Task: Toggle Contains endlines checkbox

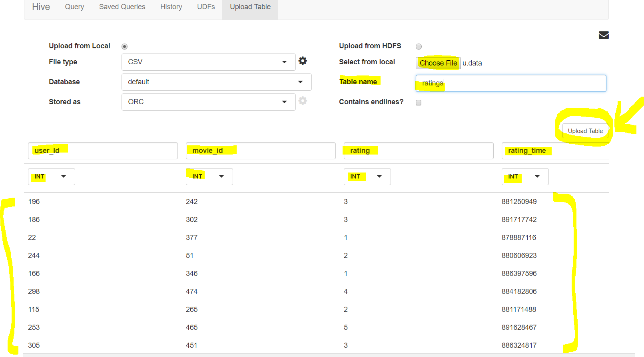Action: [419, 103]
